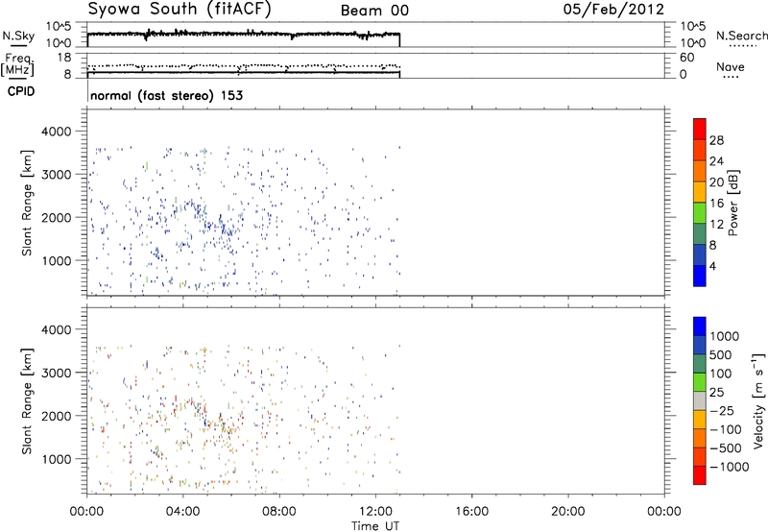Click the 16:00 time tick label
The image size is (768, 532).
[x=471, y=512]
